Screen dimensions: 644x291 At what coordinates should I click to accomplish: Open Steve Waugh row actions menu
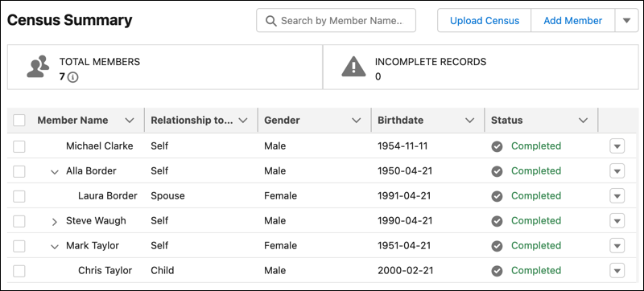[x=617, y=221]
